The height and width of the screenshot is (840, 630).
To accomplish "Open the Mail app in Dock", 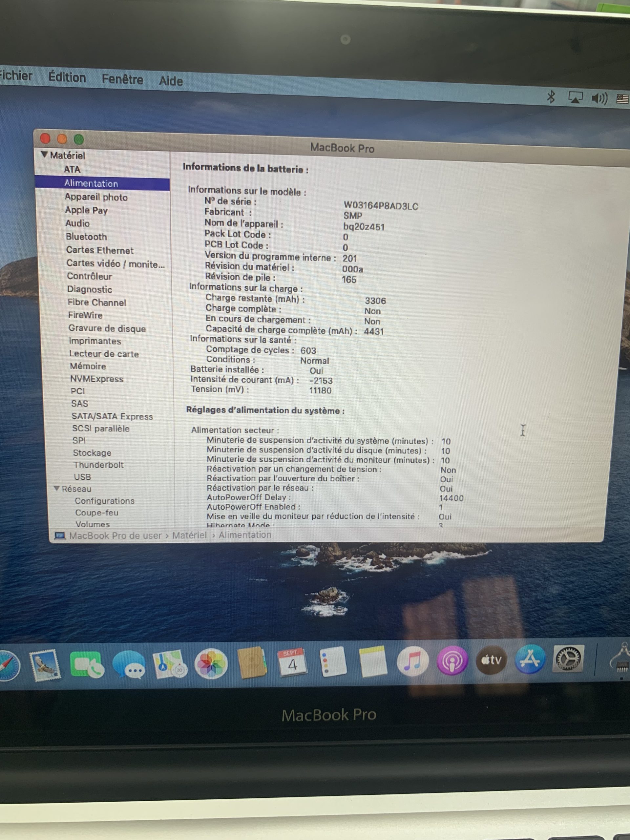I will [x=46, y=665].
